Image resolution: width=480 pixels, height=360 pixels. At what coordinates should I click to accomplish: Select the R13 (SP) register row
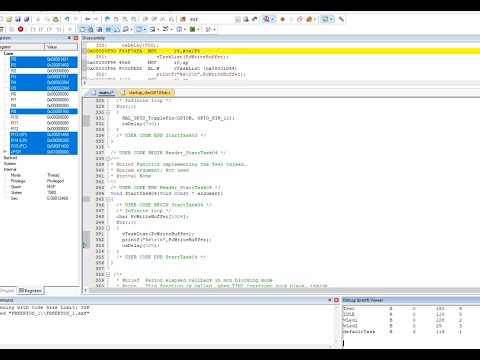[x=44, y=135]
